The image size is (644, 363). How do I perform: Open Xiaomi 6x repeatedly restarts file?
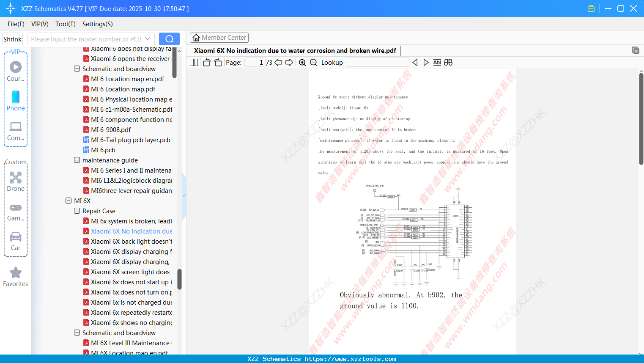point(127,313)
